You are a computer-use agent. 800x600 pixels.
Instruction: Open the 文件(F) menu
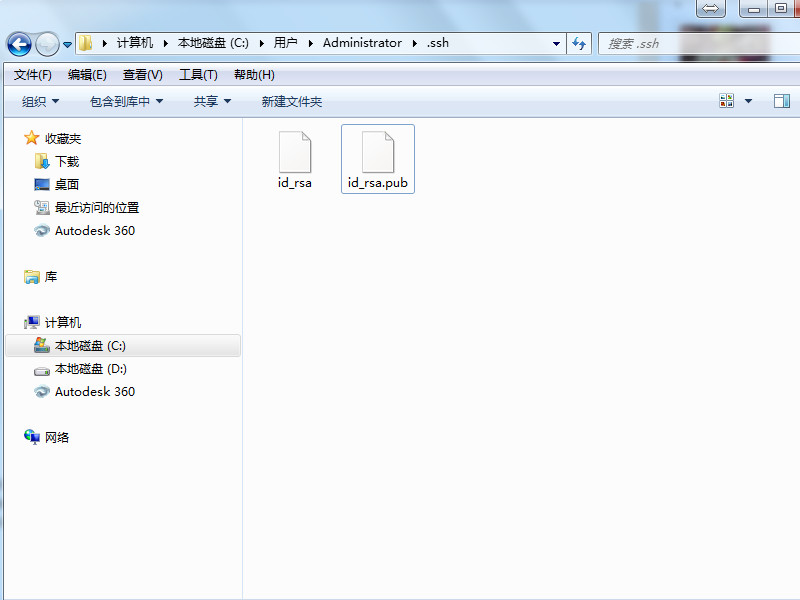[x=33, y=75]
